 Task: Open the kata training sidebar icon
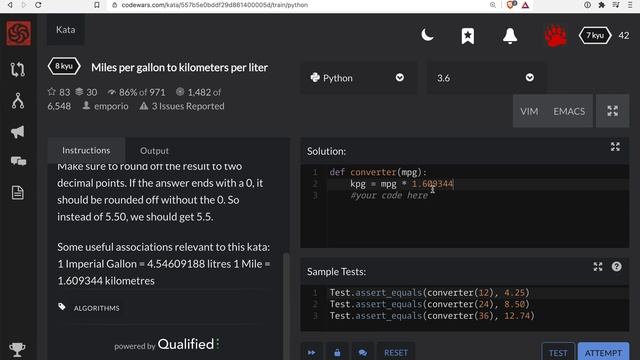click(18, 69)
